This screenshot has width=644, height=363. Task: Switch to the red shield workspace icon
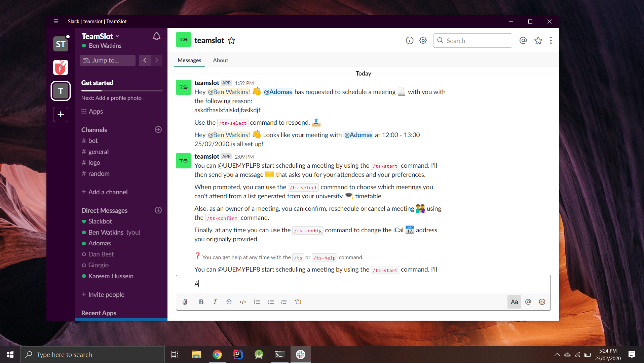tap(61, 67)
